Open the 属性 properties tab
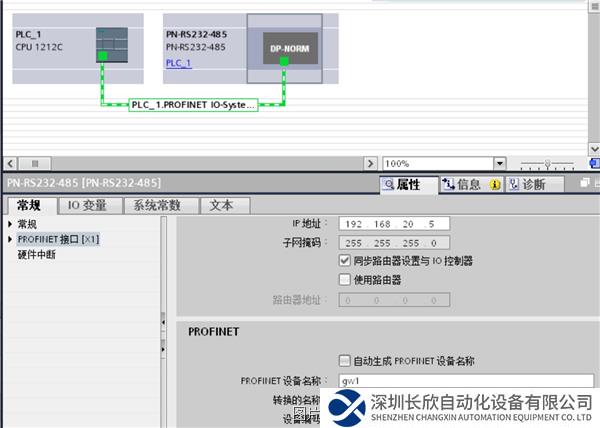This screenshot has height=428, width=600. (x=408, y=185)
